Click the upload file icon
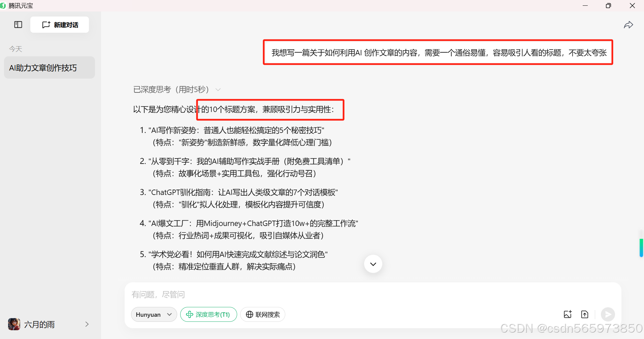The image size is (644, 339). (x=585, y=314)
